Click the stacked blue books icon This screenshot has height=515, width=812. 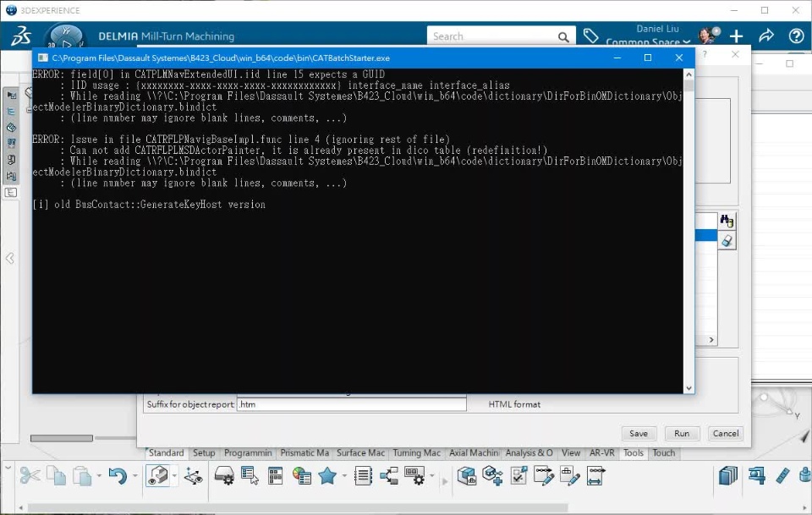coord(728,475)
